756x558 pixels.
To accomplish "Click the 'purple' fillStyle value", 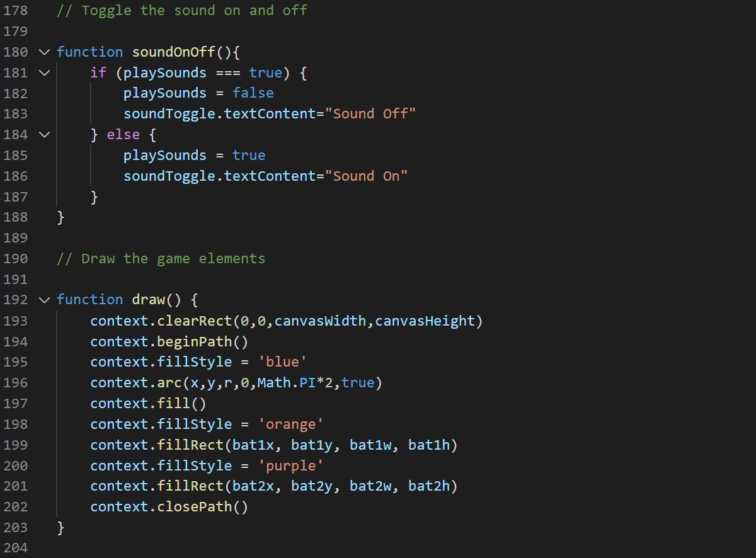I will click(x=294, y=465).
